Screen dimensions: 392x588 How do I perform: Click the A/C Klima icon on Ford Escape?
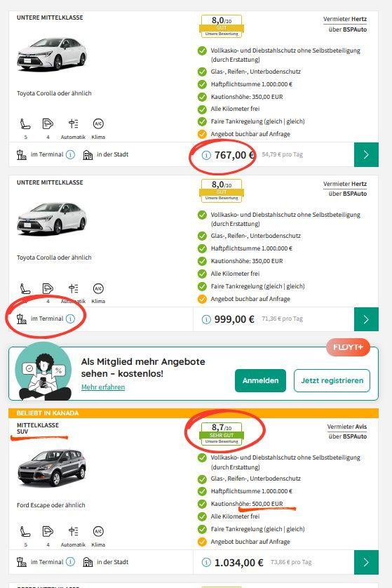pyautogui.click(x=98, y=531)
